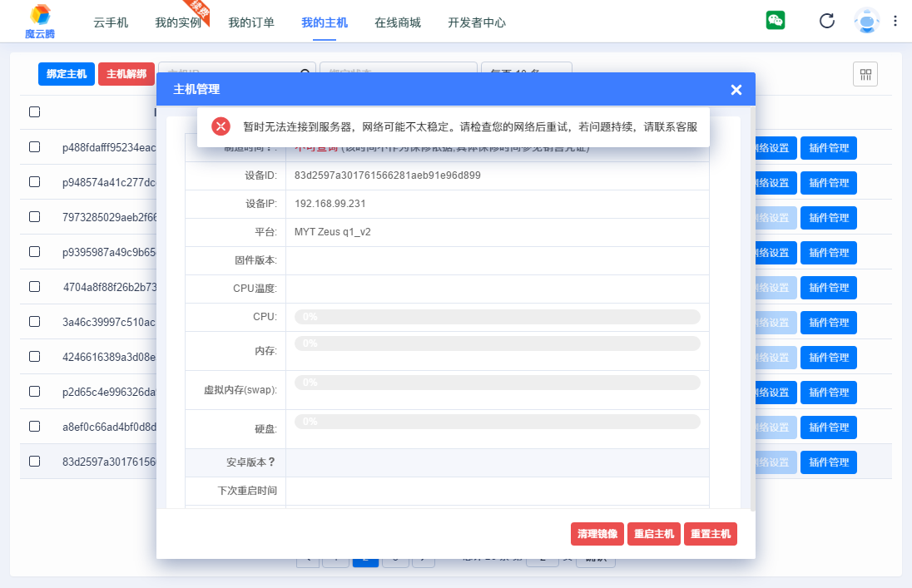The width and height of the screenshot is (912, 588).
Task: Click the green WeChat icon
Action: 776,21
